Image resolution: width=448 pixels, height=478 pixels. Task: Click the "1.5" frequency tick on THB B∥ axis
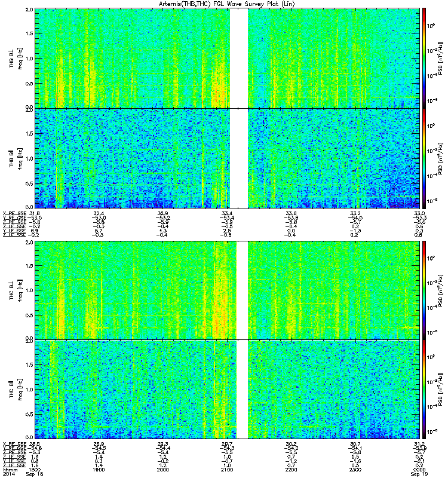pyautogui.click(x=29, y=133)
